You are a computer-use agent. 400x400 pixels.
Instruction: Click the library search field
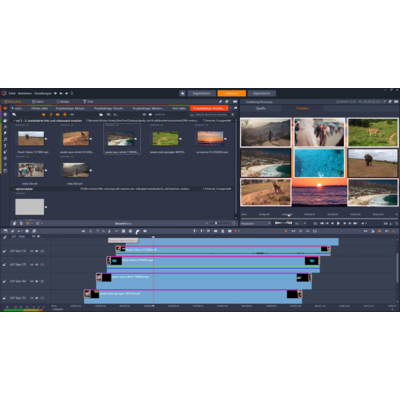coord(211,114)
